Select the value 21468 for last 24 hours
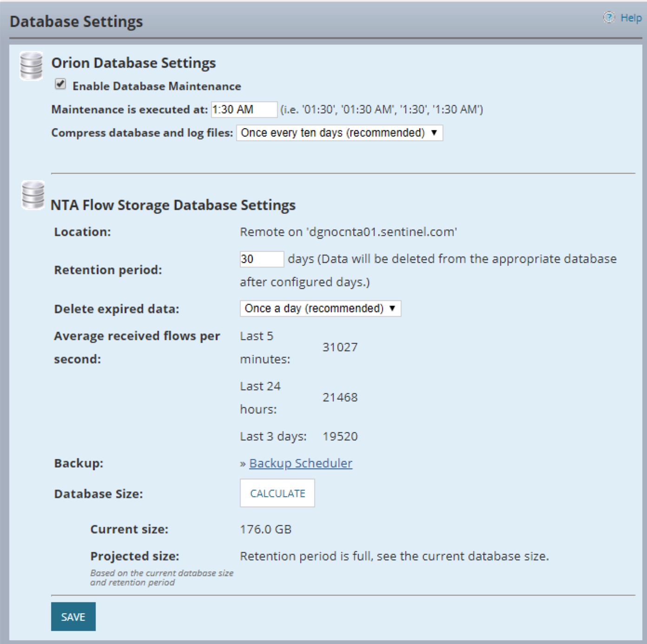647x644 pixels. click(x=340, y=397)
